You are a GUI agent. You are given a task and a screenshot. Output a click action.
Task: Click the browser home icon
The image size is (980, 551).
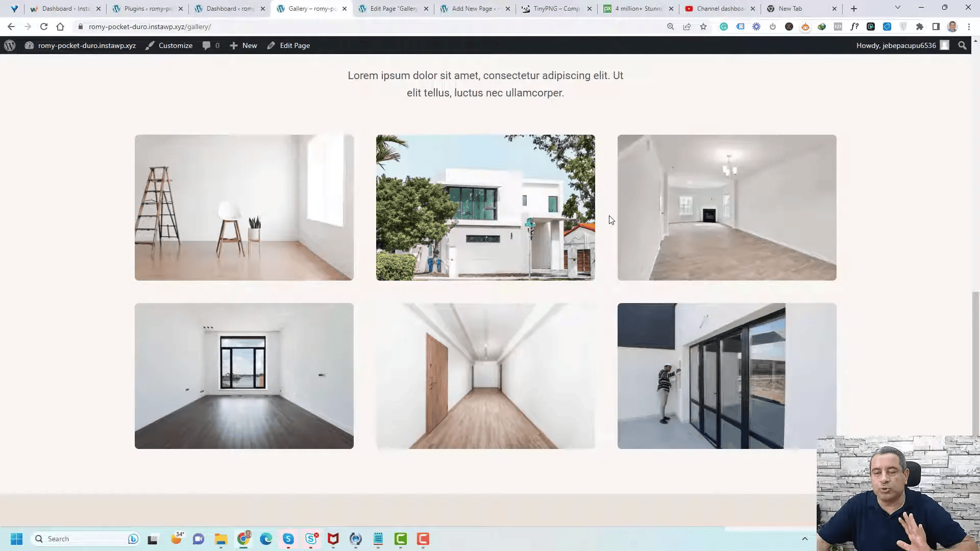click(60, 27)
